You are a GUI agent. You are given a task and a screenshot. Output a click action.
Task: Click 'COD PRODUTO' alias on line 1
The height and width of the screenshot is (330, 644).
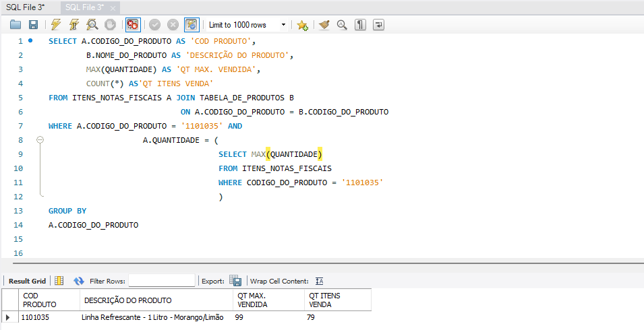click(x=221, y=41)
